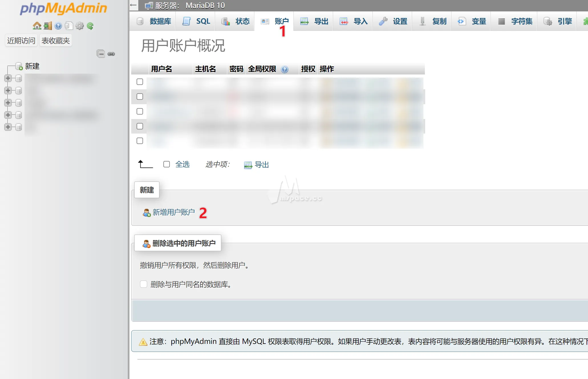Screen dimensions: 588x379
Task: Click the server icon next to 服务器
Action: (149, 6)
